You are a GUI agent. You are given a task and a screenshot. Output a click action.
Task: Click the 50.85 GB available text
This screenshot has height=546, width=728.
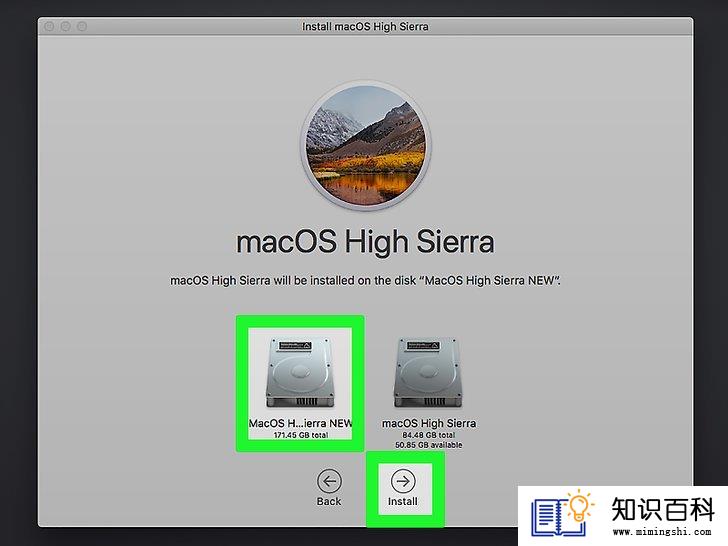click(429, 445)
